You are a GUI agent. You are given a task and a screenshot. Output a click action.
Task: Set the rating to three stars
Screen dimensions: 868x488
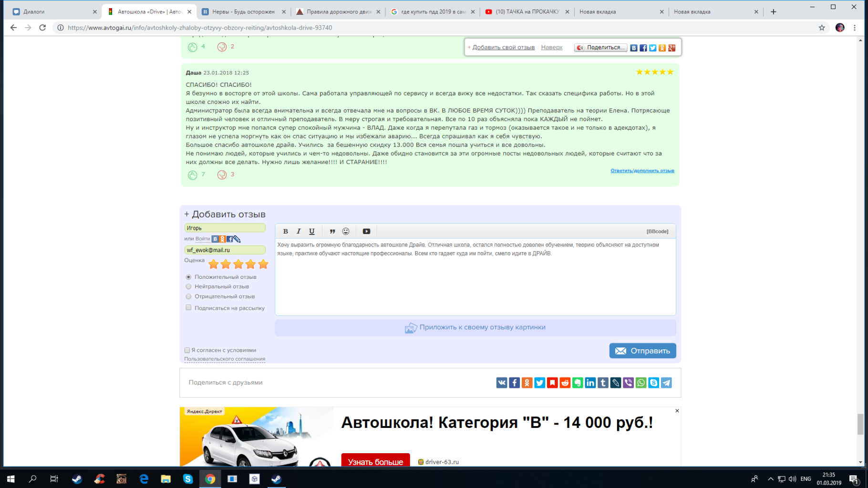click(238, 264)
